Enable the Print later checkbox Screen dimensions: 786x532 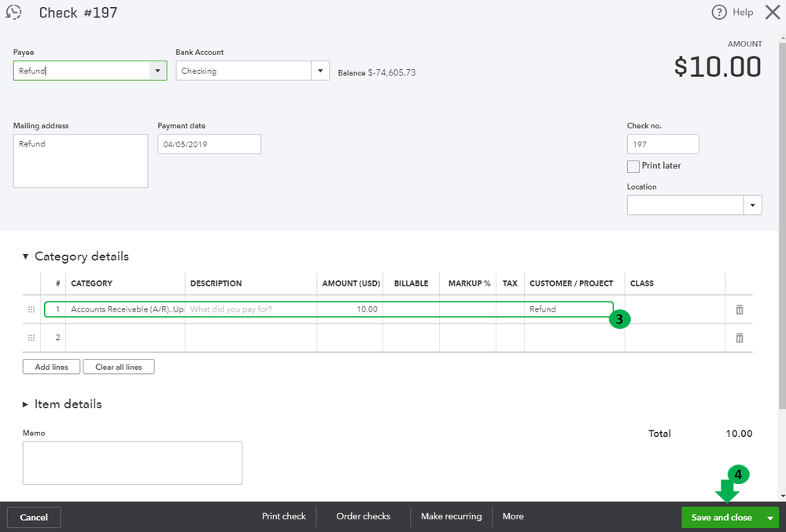(x=633, y=167)
